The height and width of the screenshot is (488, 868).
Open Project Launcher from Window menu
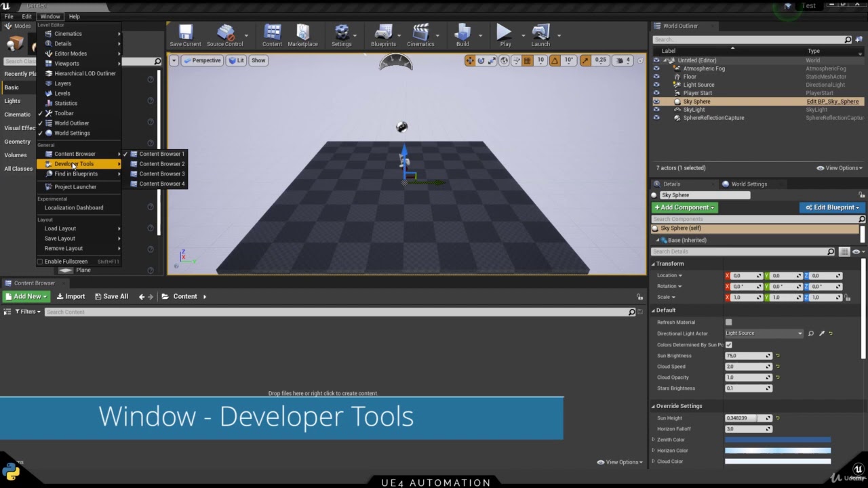click(x=75, y=187)
